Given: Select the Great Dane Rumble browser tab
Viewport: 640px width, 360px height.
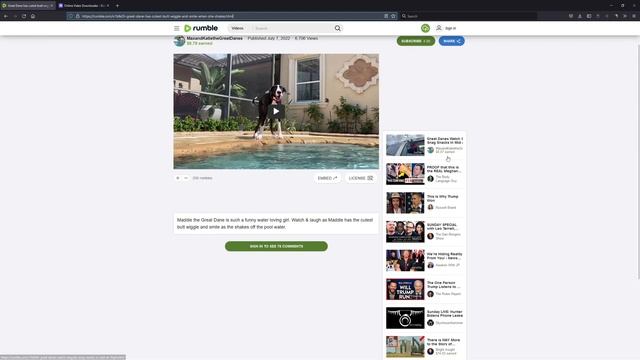Looking at the screenshot, I should pyautogui.click(x=27, y=6).
